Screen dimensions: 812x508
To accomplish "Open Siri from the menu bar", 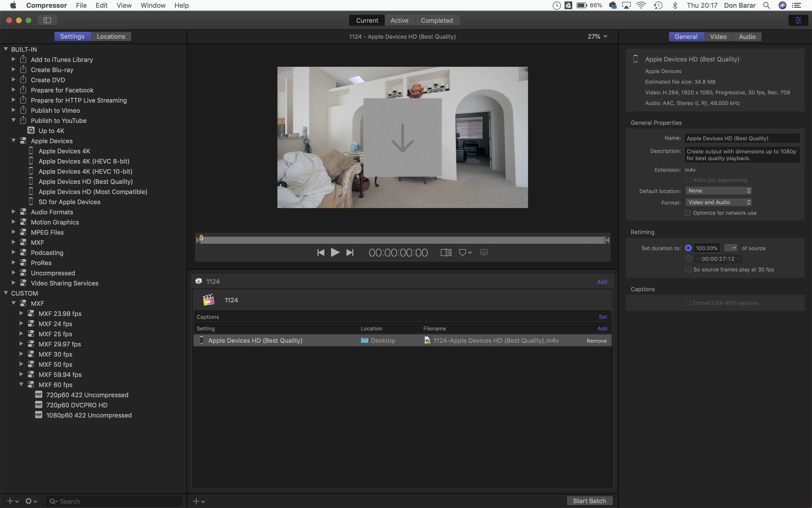I will click(x=783, y=5).
